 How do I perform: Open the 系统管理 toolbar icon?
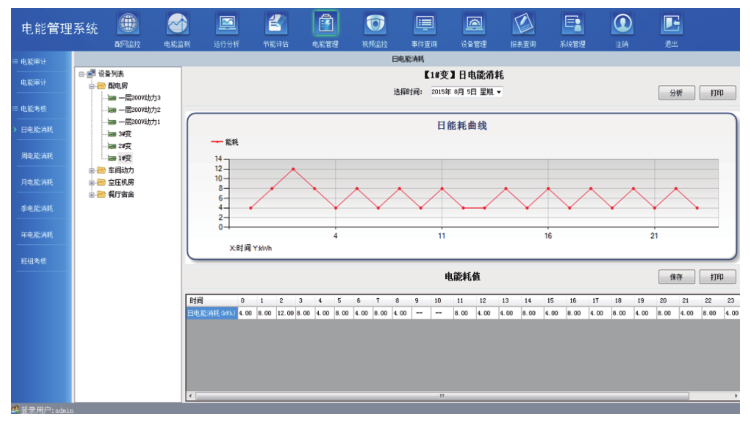tap(572, 26)
